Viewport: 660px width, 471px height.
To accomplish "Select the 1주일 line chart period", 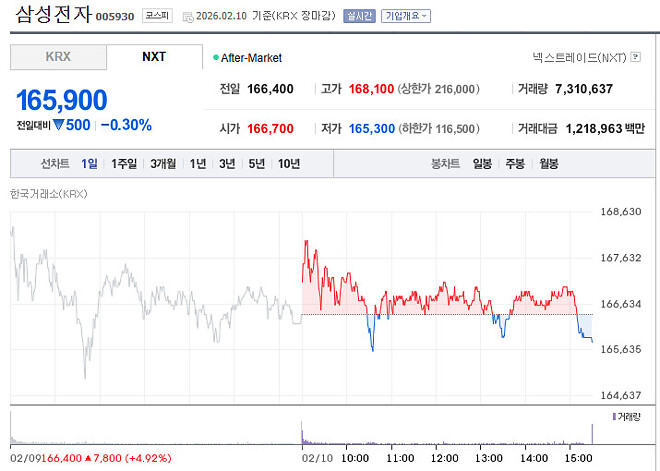I will tap(124, 163).
